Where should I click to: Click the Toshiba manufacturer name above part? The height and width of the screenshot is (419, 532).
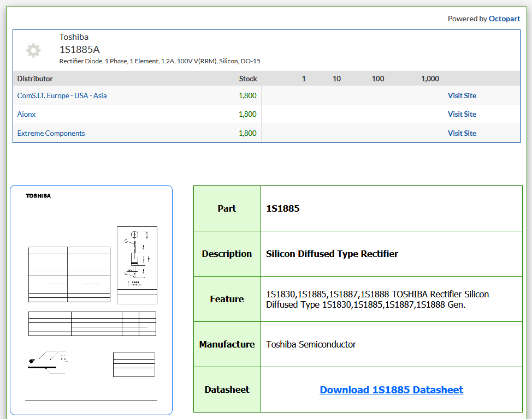point(74,37)
